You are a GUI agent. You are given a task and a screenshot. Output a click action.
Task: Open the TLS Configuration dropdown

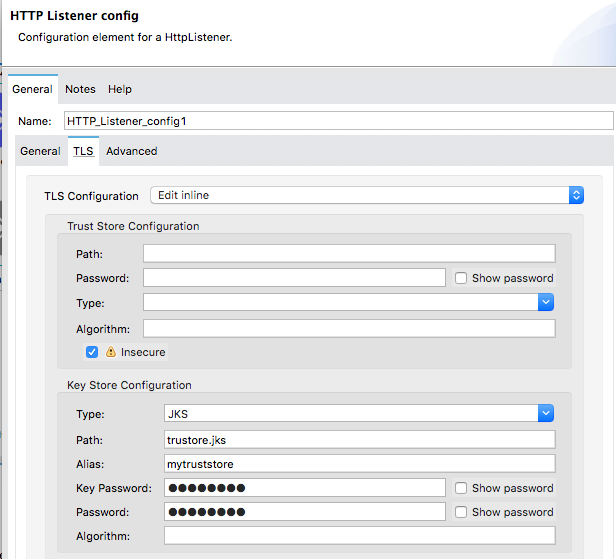click(366, 196)
